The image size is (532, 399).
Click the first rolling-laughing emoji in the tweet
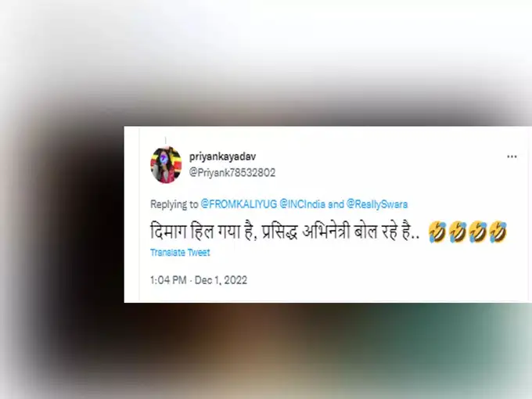tap(437, 232)
